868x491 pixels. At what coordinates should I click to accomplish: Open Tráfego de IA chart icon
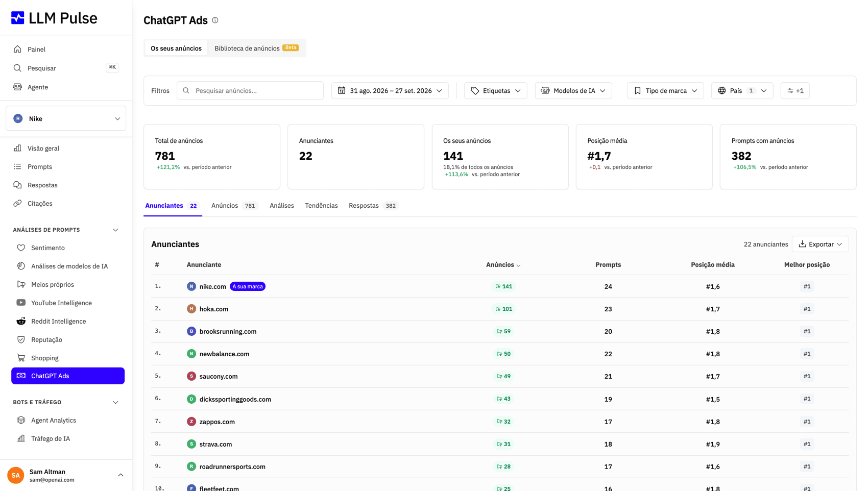pyautogui.click(x=21, y=438)
